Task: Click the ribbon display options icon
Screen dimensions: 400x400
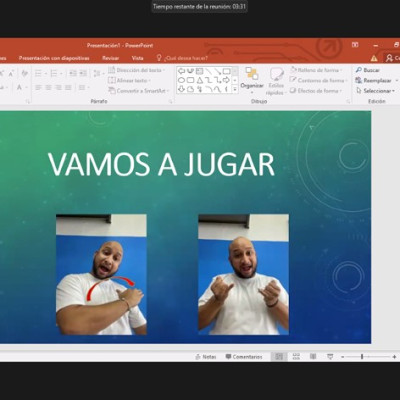Action: (x=355, y=45)
